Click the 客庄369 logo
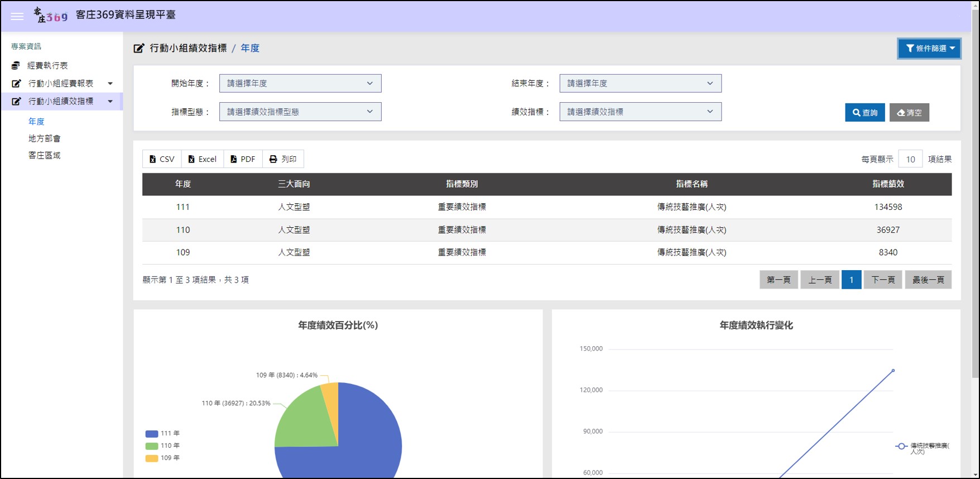The width and height of the screenshot is (980, 479). [50, 15]
